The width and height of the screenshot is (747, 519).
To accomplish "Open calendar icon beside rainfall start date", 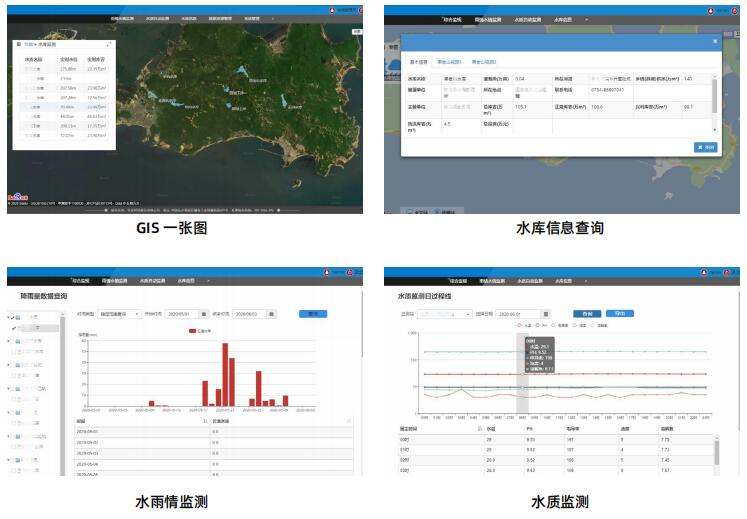I will pos(204,313).
